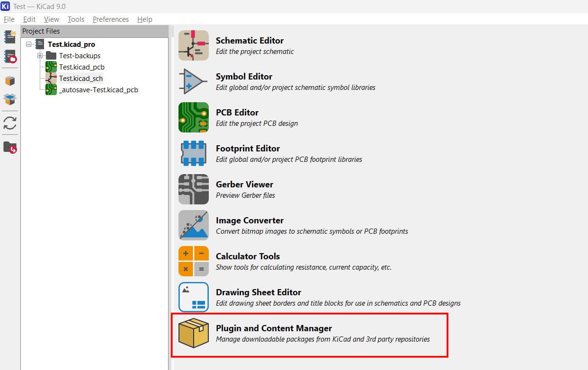Launch the Footprint Editor icon
The image size is (588, 370).
point(194,153)
